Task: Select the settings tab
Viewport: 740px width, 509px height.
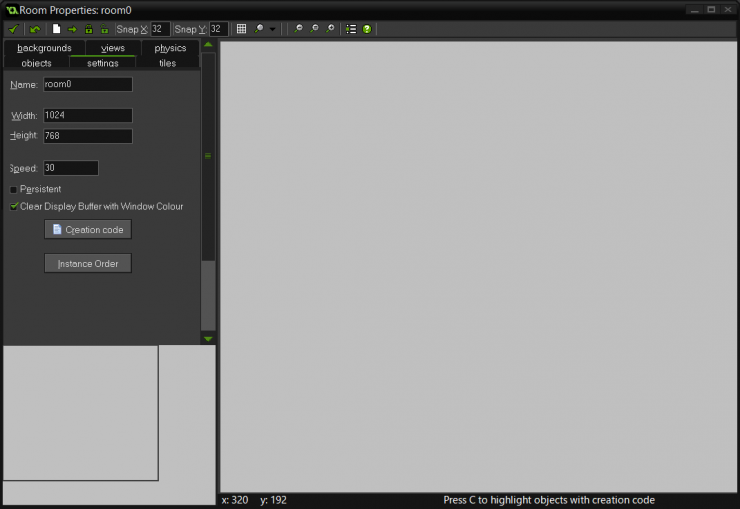Action: 102,63
